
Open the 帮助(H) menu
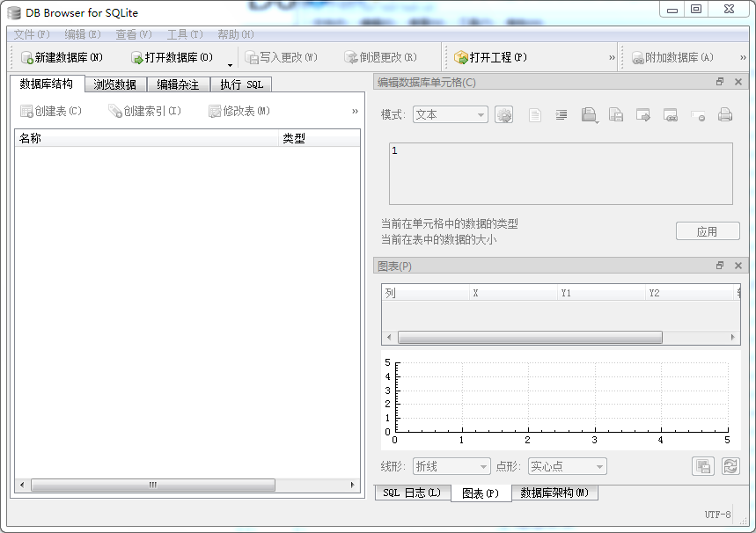[235, 34]
